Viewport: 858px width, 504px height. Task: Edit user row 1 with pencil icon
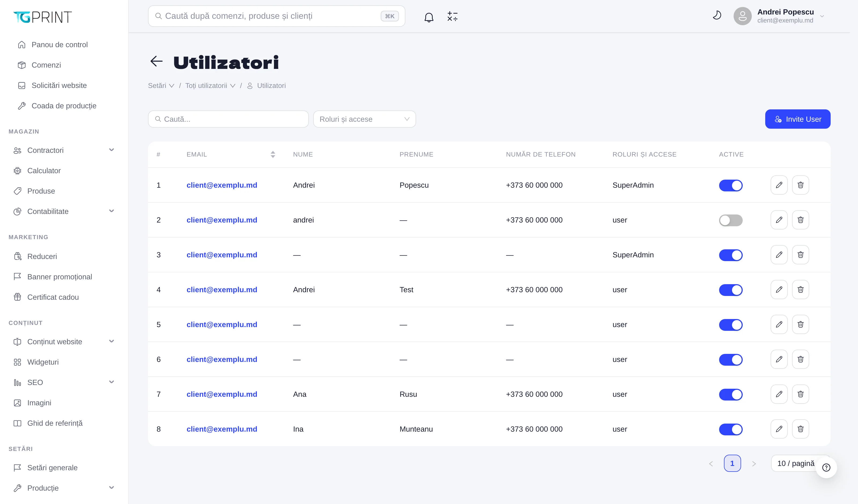[779, 185]
